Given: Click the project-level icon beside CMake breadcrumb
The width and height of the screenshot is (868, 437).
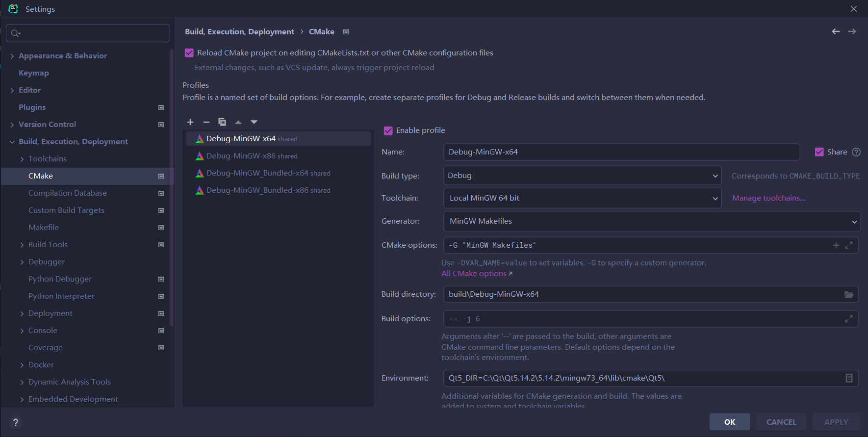Looking at the screenshot, I should (x=346, y=32).
